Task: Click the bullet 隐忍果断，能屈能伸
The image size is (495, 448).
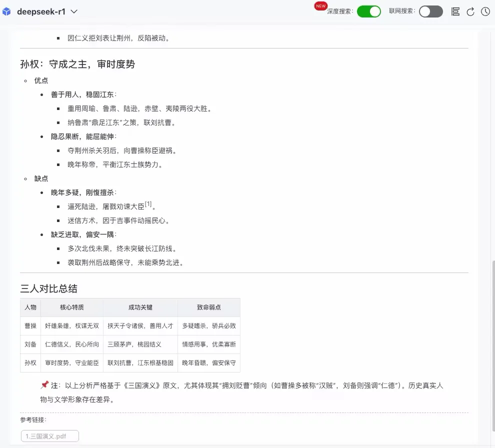Action: (x=83, y=136)
